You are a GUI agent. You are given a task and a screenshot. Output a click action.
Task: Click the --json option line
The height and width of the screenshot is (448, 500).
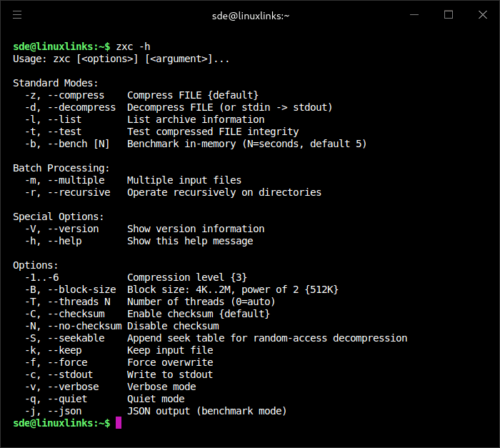pyautogui.click(x=156, y=411)
